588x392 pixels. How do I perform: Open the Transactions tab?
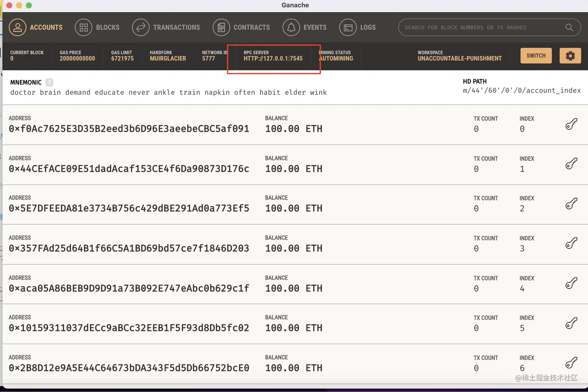166,28
